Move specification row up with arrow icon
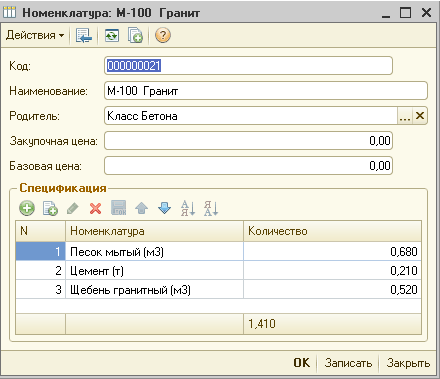440x379 pixels. pyautogui.click(x=141, y=208)
